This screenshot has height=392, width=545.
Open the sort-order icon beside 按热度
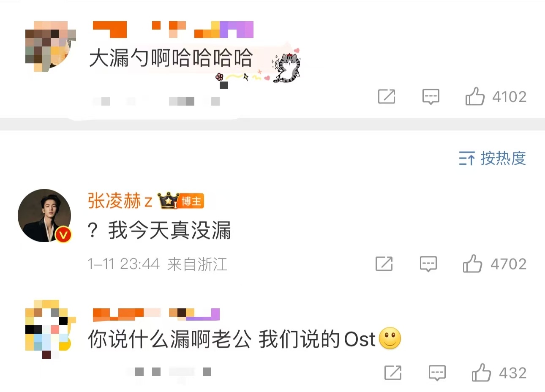point(467,158)
